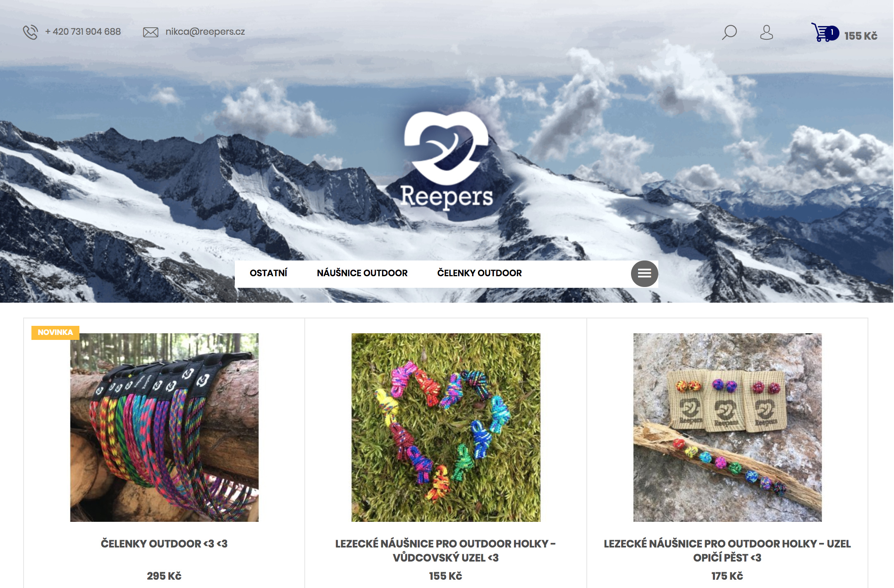Open the Uzel opičí pěst product title
Image resolution: width=894 pixels, height=588 pixels.
[x=727, y=550]
